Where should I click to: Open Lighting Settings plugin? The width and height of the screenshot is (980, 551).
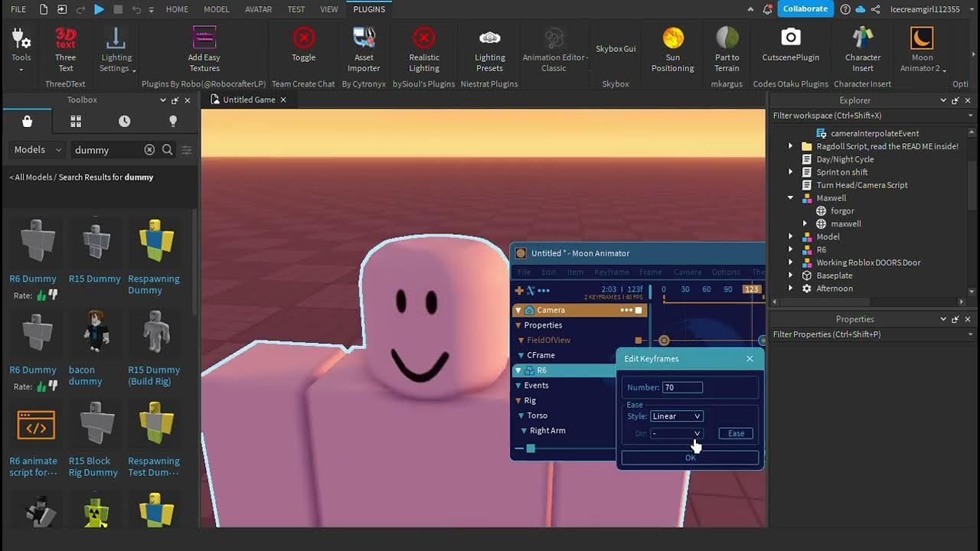click(116, 49)
